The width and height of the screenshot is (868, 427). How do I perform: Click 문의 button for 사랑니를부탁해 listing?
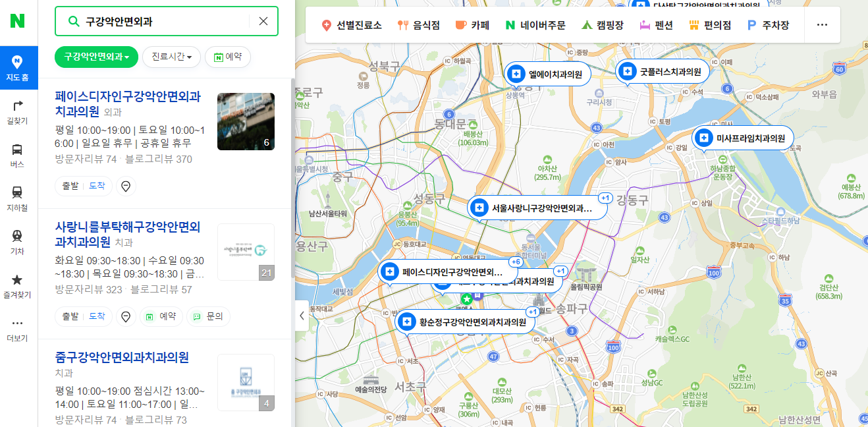(208, 316)
